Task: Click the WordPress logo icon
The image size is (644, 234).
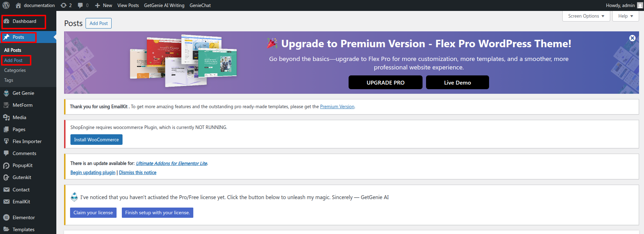Action: click(6, 5)
